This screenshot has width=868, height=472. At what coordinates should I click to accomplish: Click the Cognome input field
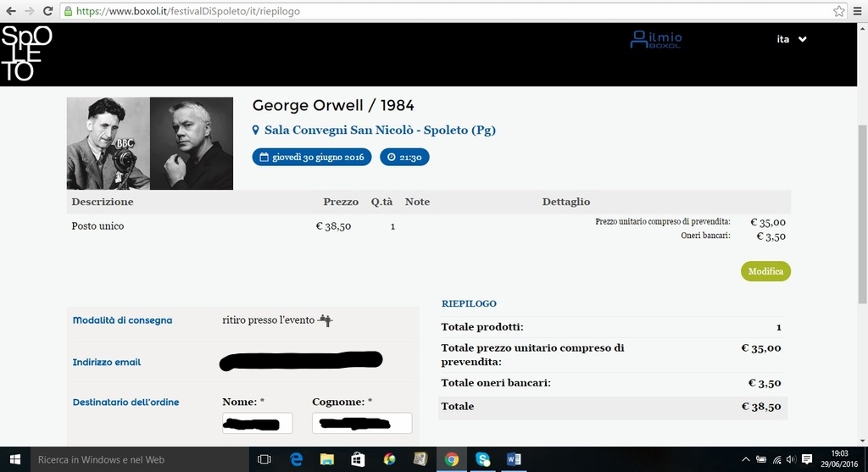point(362,423)
